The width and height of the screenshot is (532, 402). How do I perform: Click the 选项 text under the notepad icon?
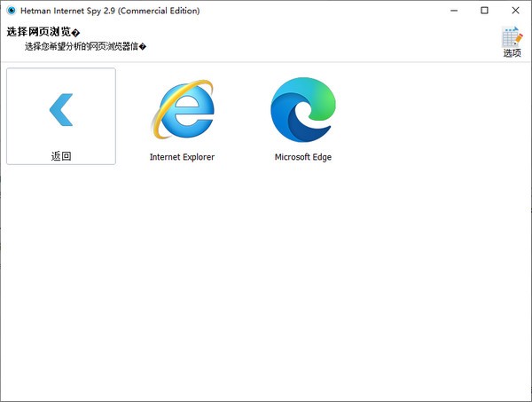point(512,53)
